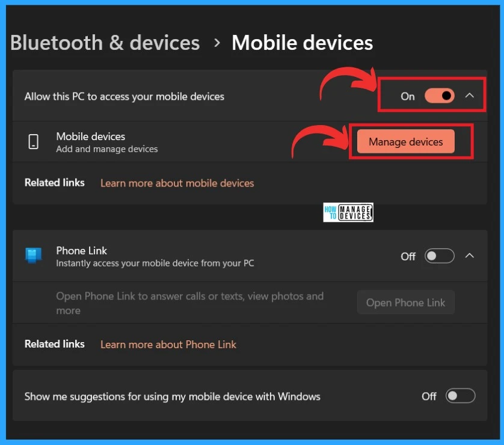Click Related links label above Phone Link link
Screen dimensions: 504x445
[x=55, y=344]
